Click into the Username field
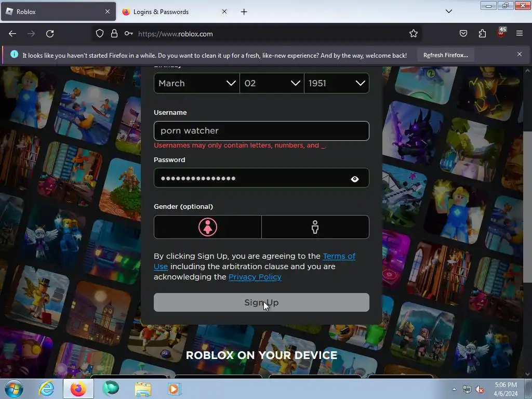This screenshot has width=532, height=399. tap(261, 131)
